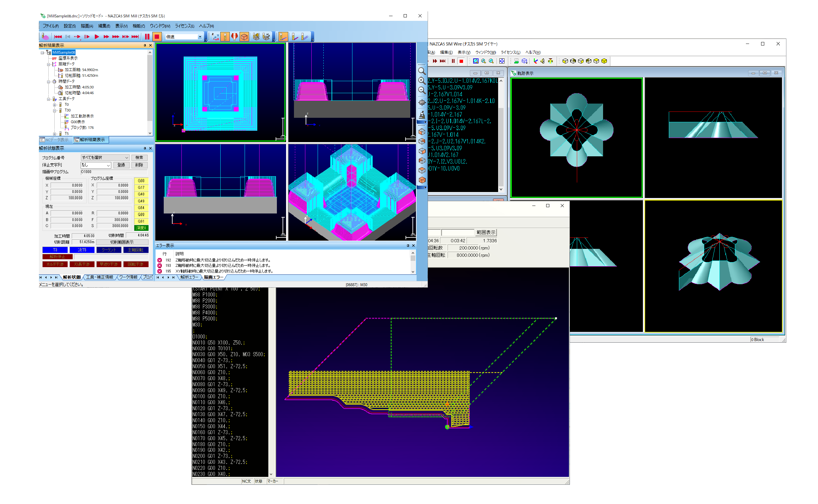This screenshot has width=818, height=504.
Task: Expand the T0 tool node
Action: 54,105
